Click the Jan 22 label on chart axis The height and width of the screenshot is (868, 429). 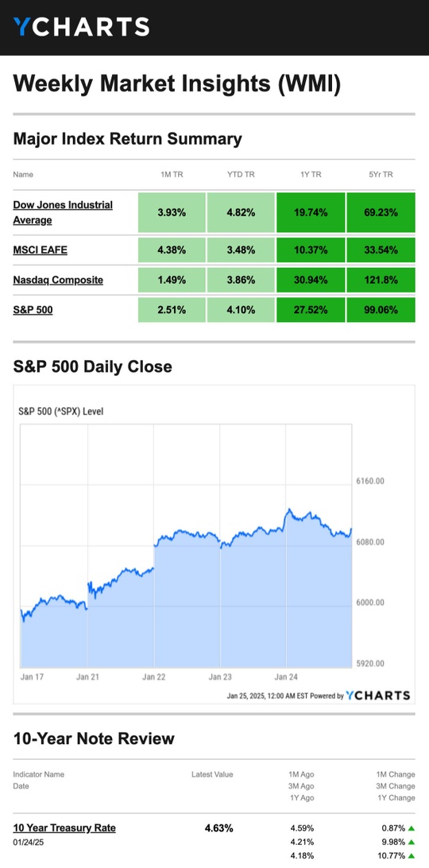(154, 677)
